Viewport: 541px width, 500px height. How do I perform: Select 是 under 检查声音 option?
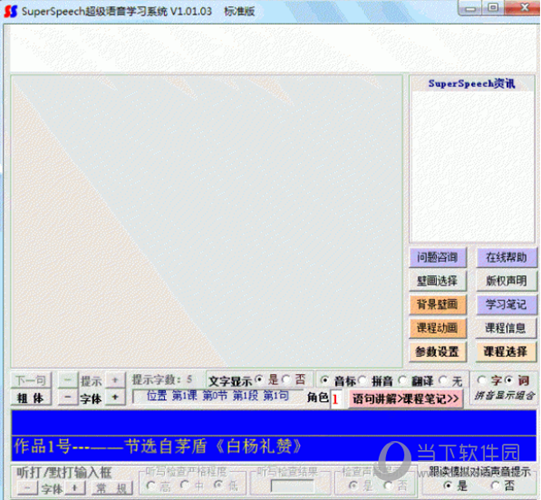(x=353, y=486)
